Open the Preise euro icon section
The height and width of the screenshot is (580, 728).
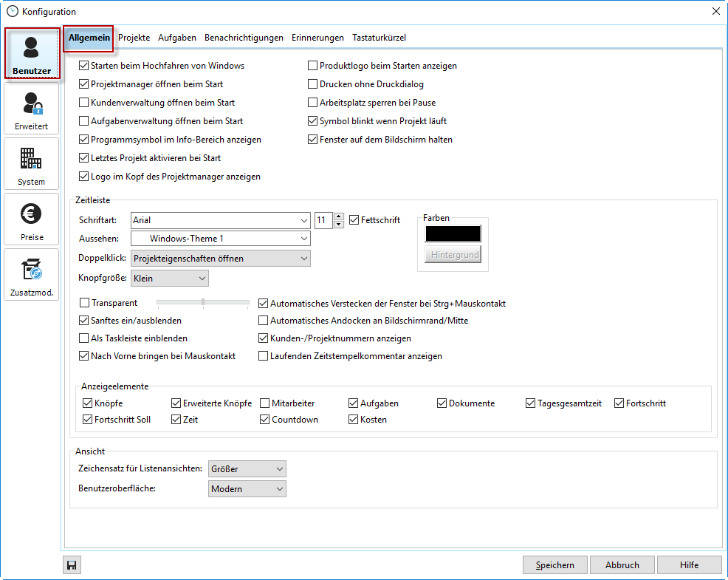[x=31, y=219]
